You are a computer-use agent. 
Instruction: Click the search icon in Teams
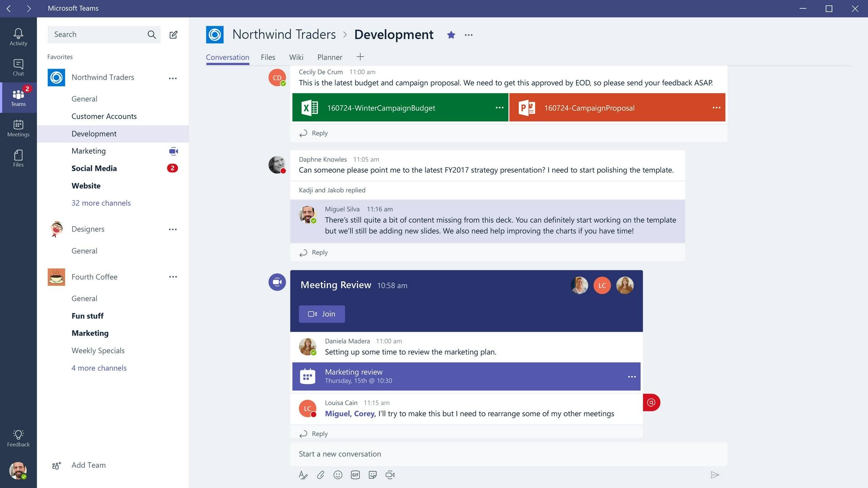pyautogui.click(x=152, y=34)
